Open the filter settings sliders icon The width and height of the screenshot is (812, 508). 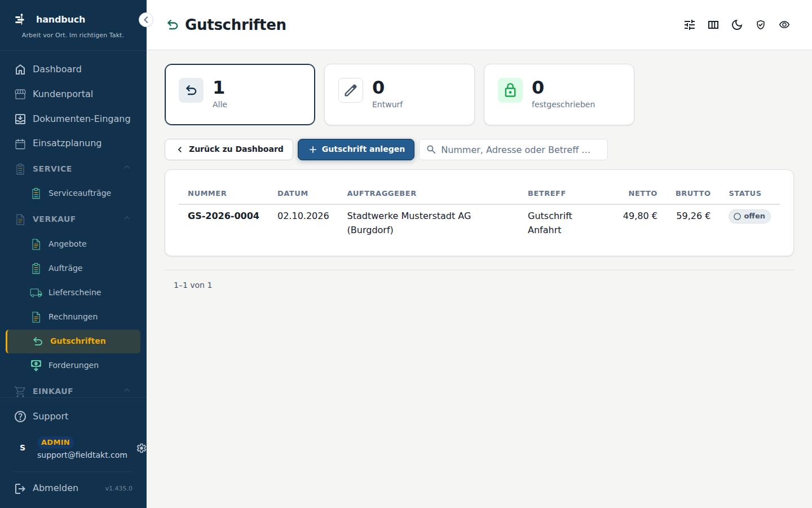coord(690,25)
